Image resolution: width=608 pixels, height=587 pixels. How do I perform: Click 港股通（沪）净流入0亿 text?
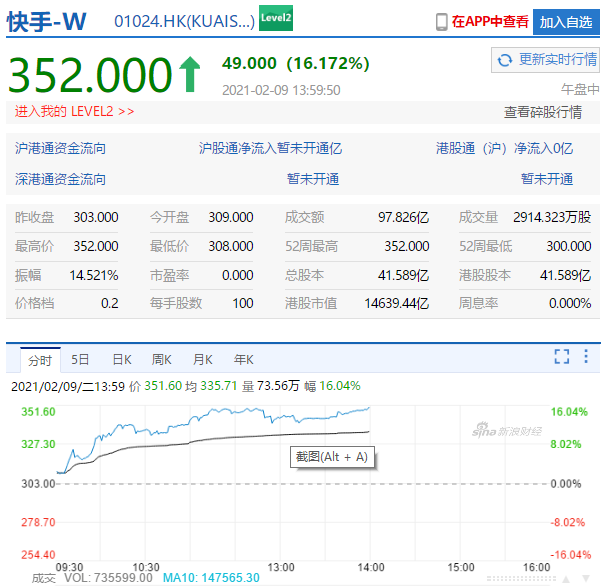tap(504, 148)
